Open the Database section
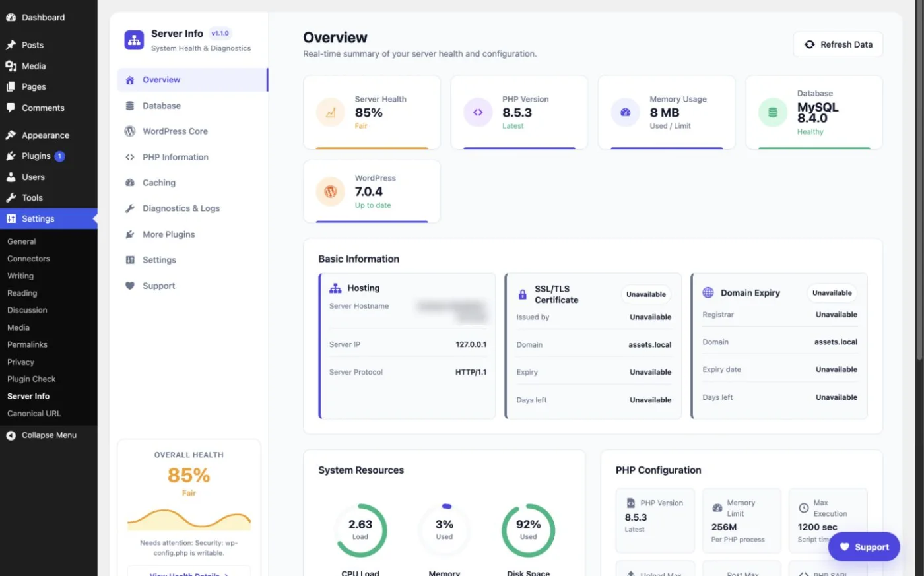 coord(192,106)
